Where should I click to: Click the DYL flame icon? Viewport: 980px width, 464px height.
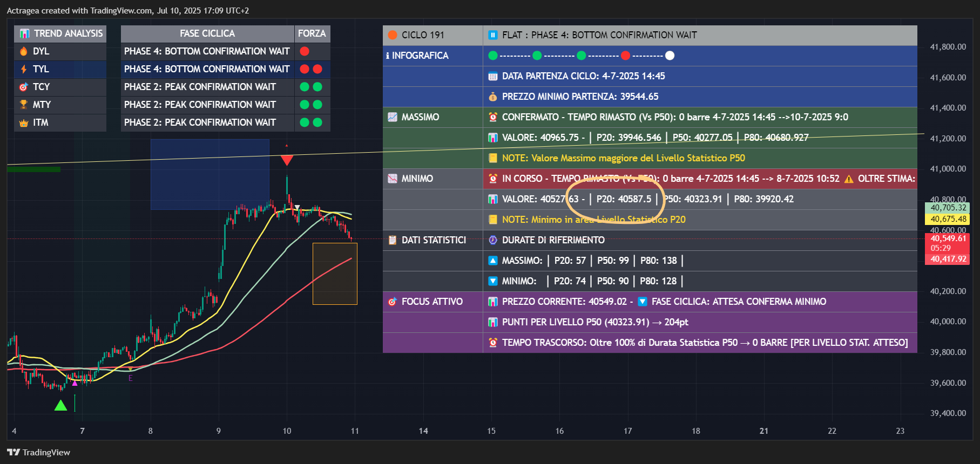pos(24,51)
